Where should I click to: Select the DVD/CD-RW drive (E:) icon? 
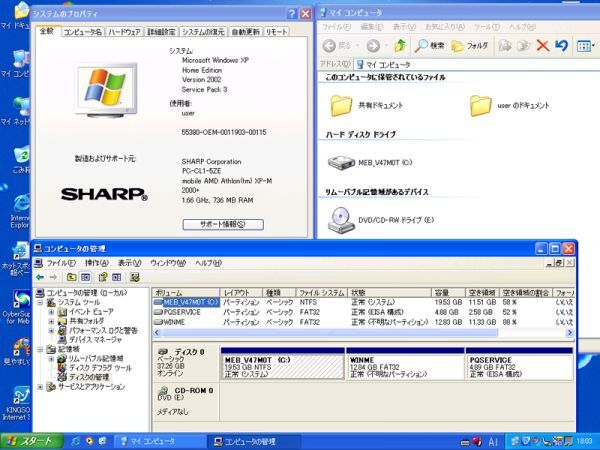[x=341, y=220]
